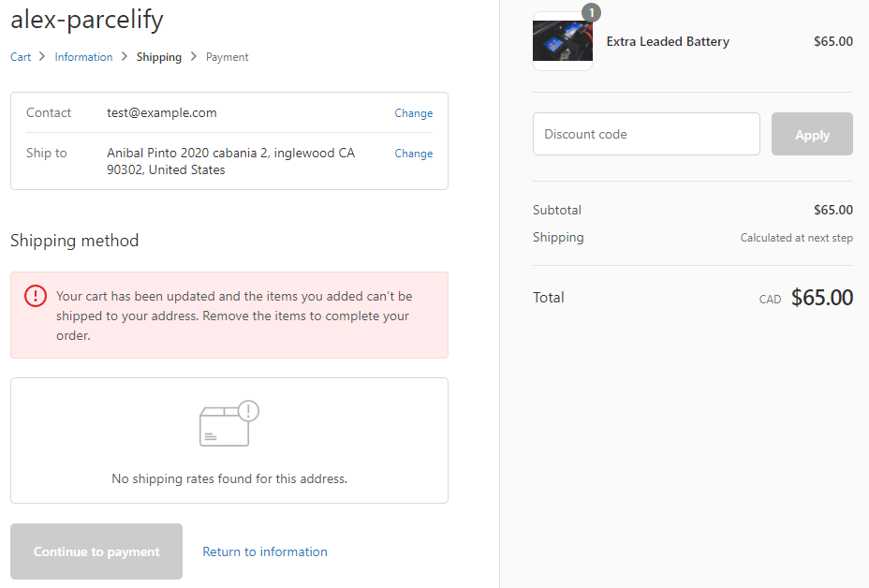Click the chevron after Cart breadcrumb
This screenshot has height=588, width=869.
tap(42, 56)
